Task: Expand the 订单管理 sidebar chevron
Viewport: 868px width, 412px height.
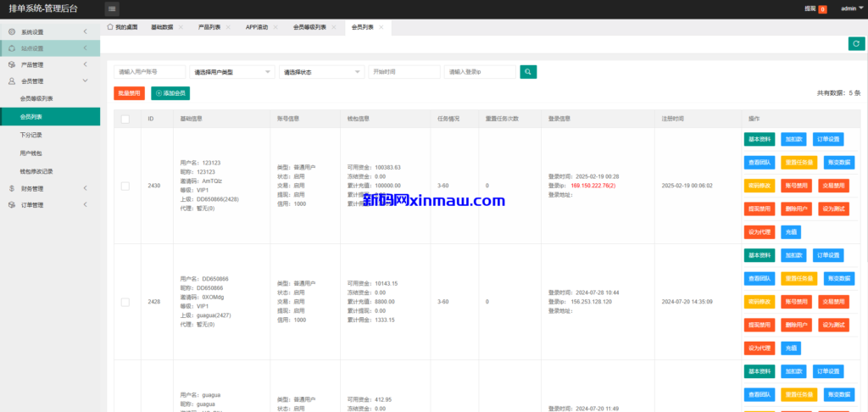Action: [86, 205]
